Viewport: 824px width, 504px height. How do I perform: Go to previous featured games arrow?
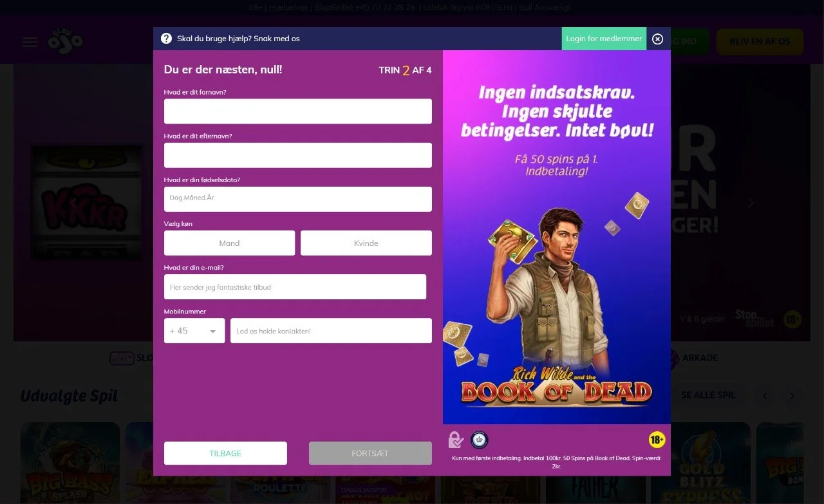point(765,396)
